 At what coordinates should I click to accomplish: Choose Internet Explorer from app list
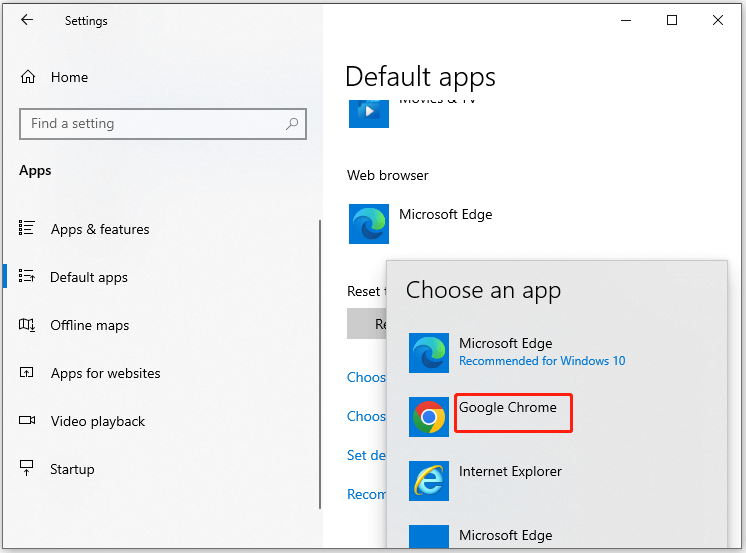point(510,472)
